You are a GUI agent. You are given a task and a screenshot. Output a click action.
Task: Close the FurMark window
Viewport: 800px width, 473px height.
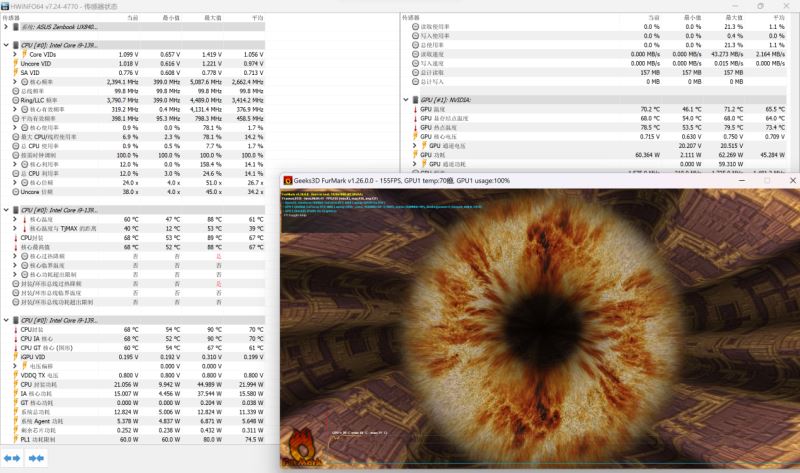(x=792, y=181)
